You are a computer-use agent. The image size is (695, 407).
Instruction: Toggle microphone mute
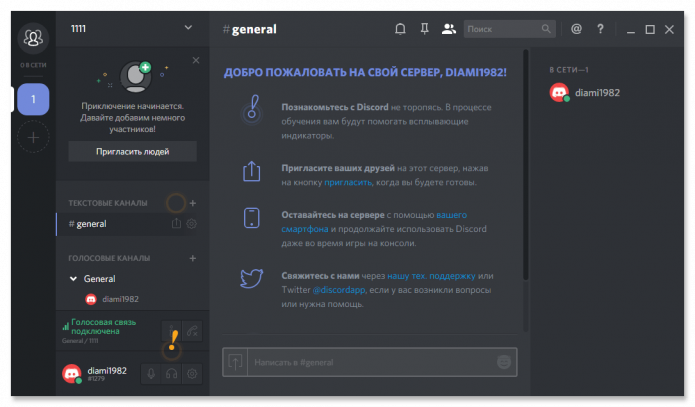(151, 374)
